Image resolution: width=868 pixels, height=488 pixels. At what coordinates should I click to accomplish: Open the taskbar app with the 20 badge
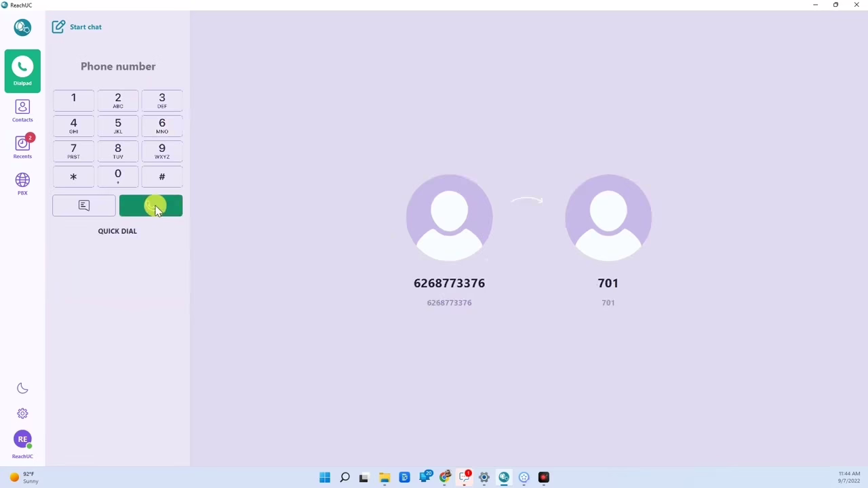(x=425, y=477)
